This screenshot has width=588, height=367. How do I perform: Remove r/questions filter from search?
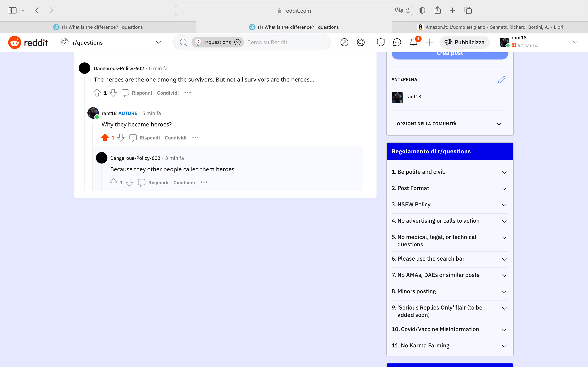click(237, 43)
